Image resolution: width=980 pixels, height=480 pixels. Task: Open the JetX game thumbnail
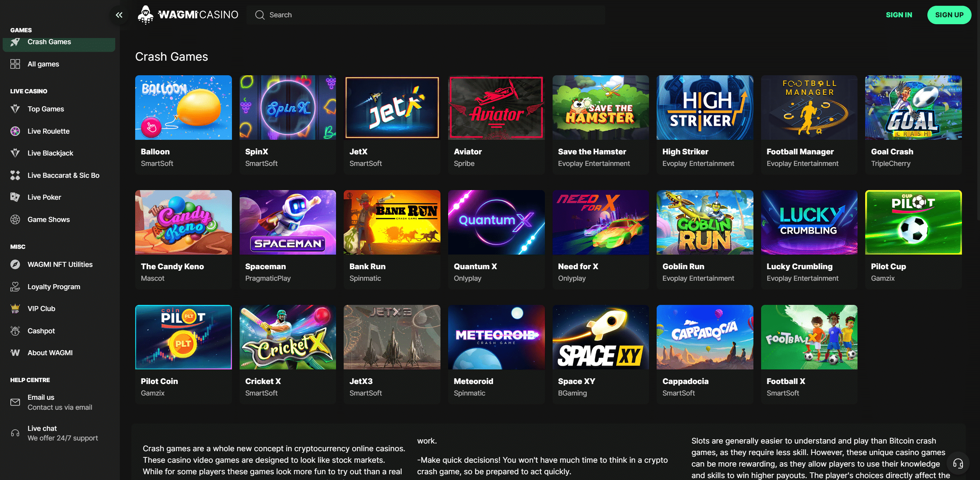click(392, 108)
